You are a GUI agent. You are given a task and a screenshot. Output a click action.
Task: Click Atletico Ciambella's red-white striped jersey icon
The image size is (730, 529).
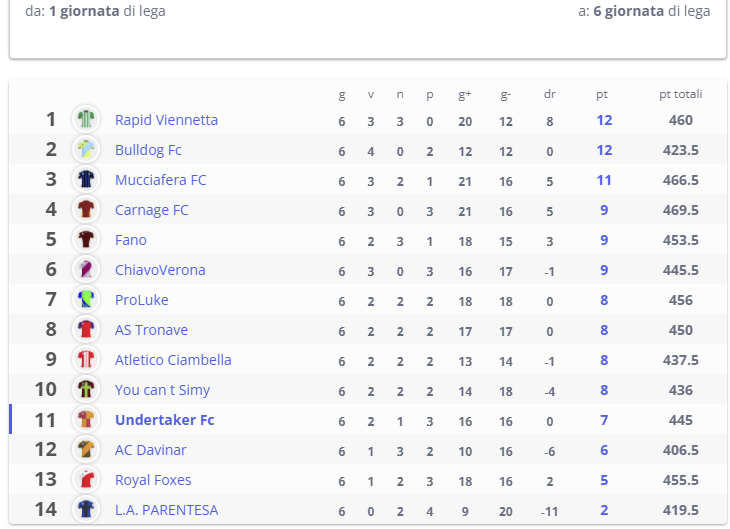pyautogui.click(x=86, y=359)
